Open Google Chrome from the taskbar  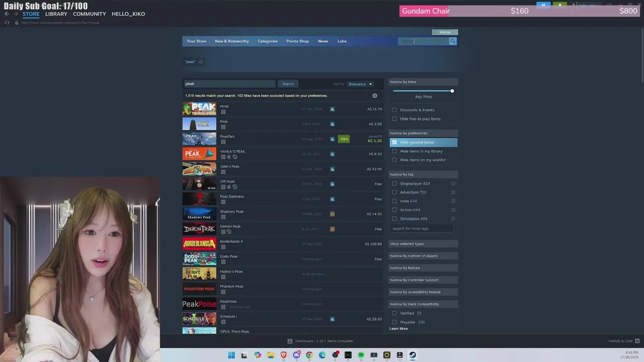309,355
